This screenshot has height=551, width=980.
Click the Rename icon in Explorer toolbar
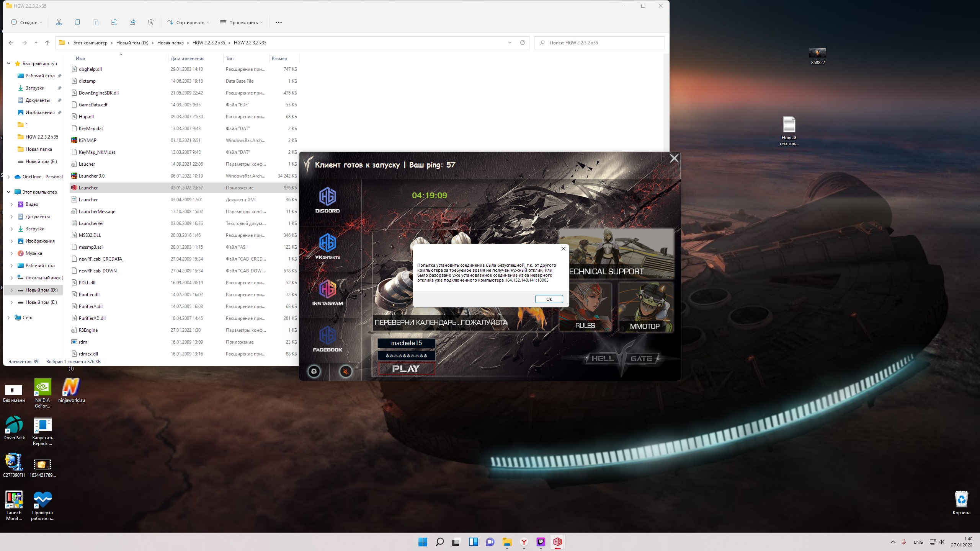click(114, 22)
